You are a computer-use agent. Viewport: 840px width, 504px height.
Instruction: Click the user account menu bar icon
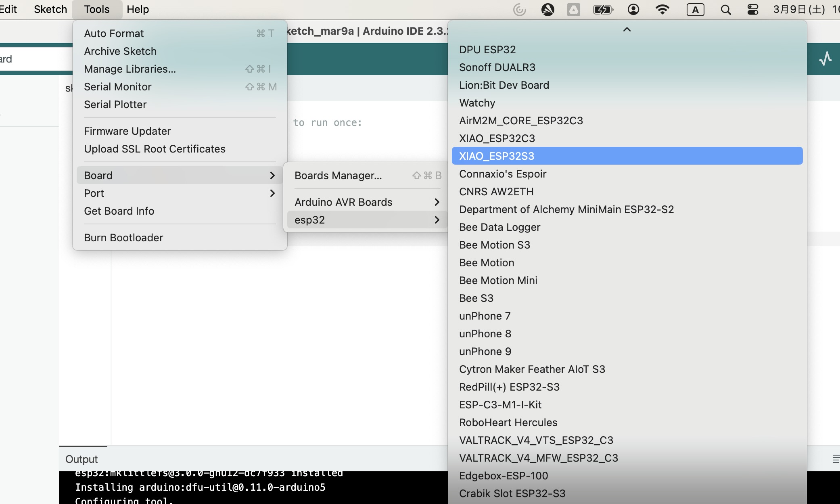[633, 9]
